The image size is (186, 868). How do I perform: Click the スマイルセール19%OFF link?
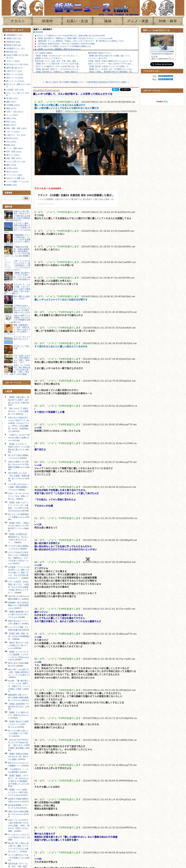[x=48, y=188]
